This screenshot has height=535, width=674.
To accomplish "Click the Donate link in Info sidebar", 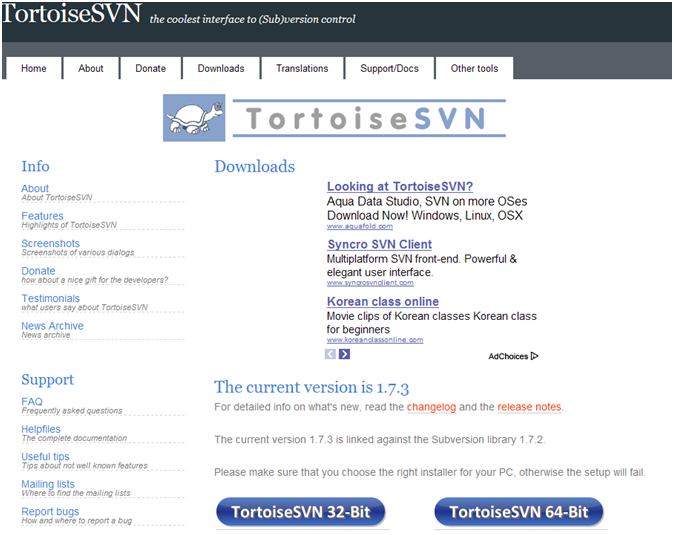I will point(38,271).
